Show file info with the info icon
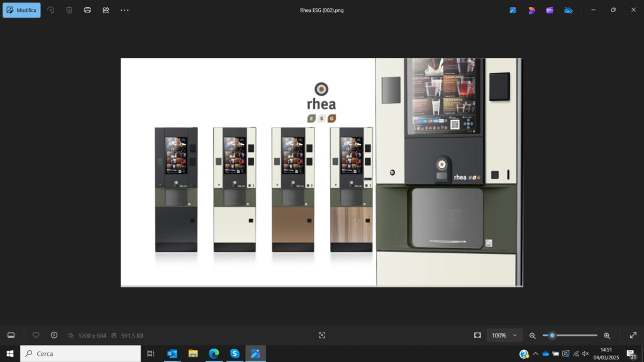This screenshot has height=362, width=644. (x=54, y=336)
